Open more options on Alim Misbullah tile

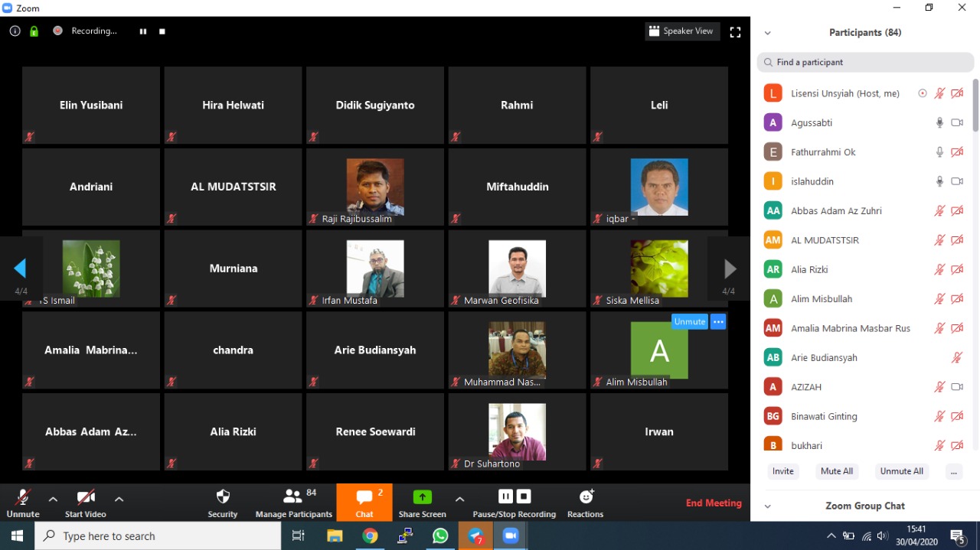[x=718, y=322]
